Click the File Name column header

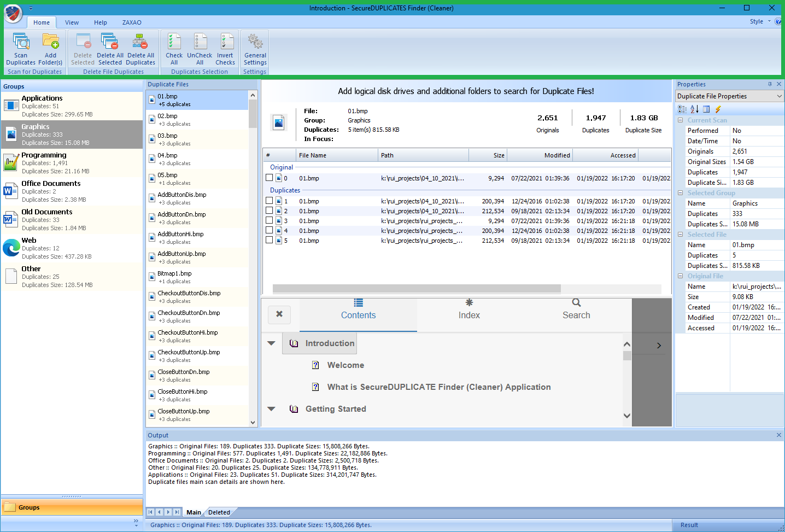337,155
